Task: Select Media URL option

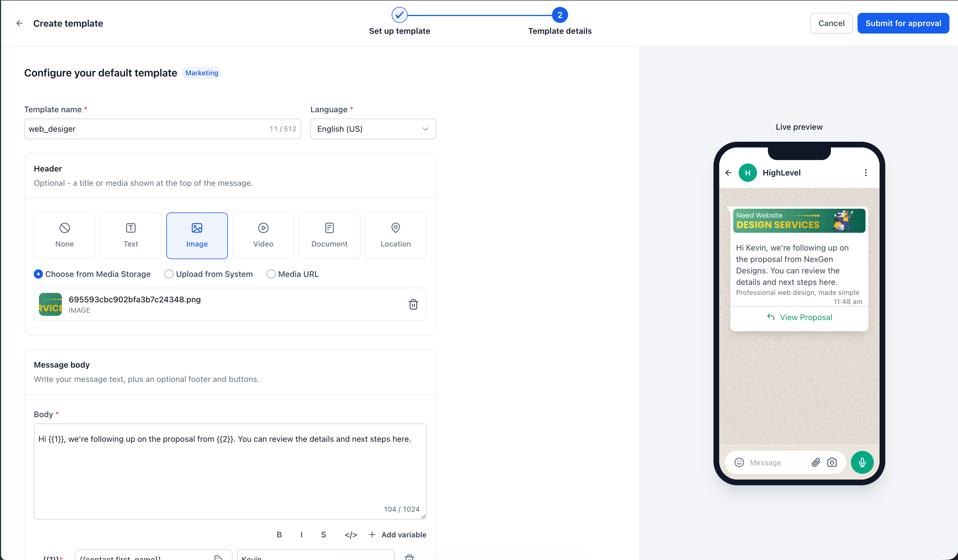Action: pyautogui.click(x=292, y=274)
